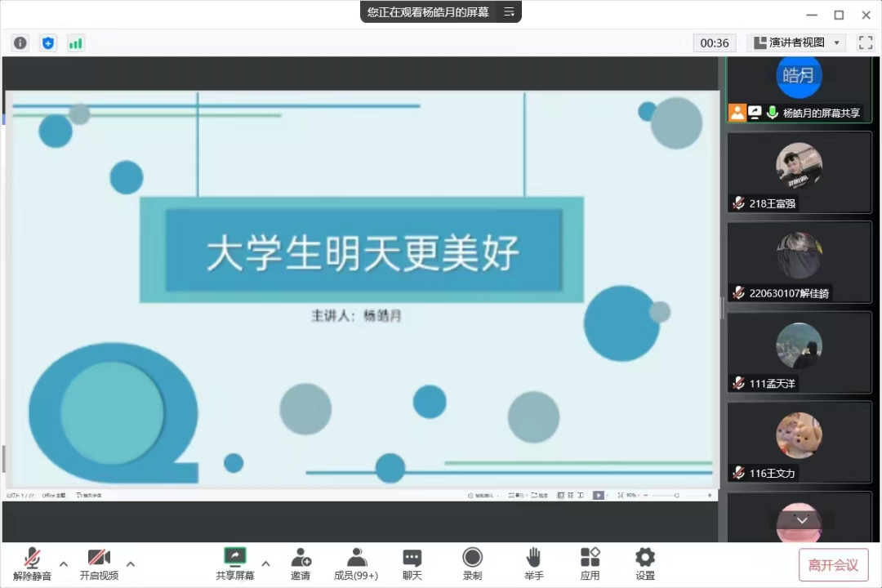Unmute microphone with 解除静音
Image resolution: width=882 pixels, height=588 pixels.
coord(33,563)
